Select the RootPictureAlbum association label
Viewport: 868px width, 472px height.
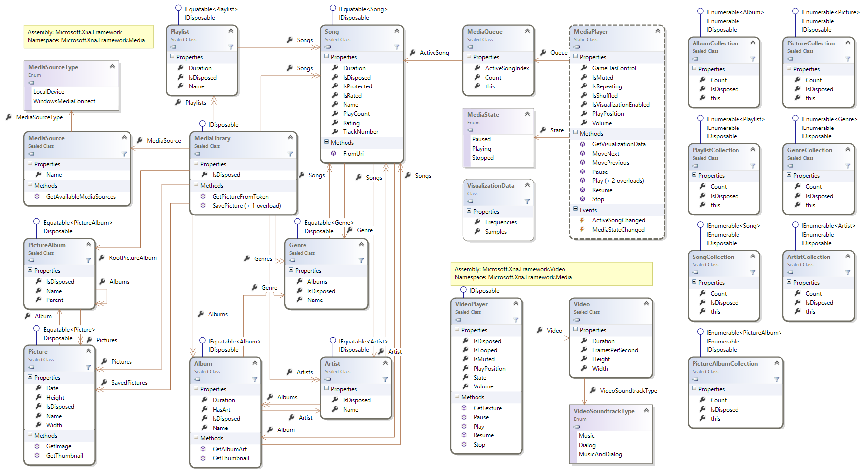pos(132,258)
